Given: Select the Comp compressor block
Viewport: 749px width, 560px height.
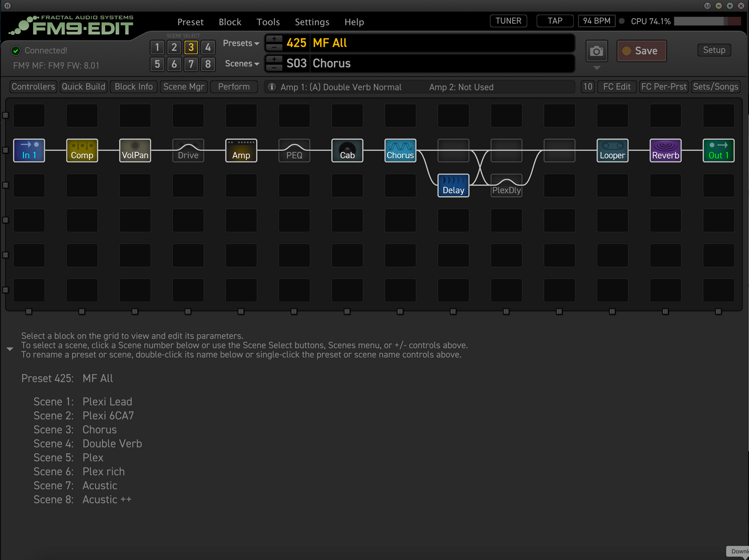Looking at the screenshot, I should tap(82, 150).
